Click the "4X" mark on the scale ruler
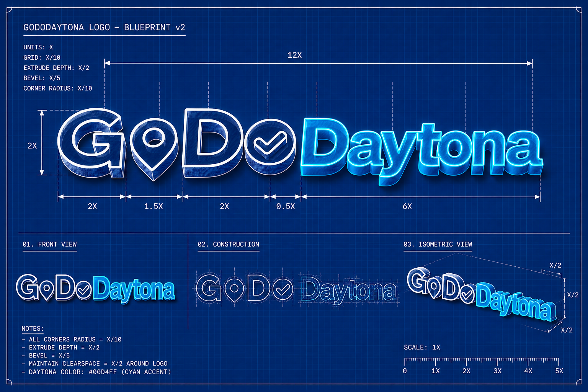The height and width of the screenshot is (392, 588). point(528,371)
